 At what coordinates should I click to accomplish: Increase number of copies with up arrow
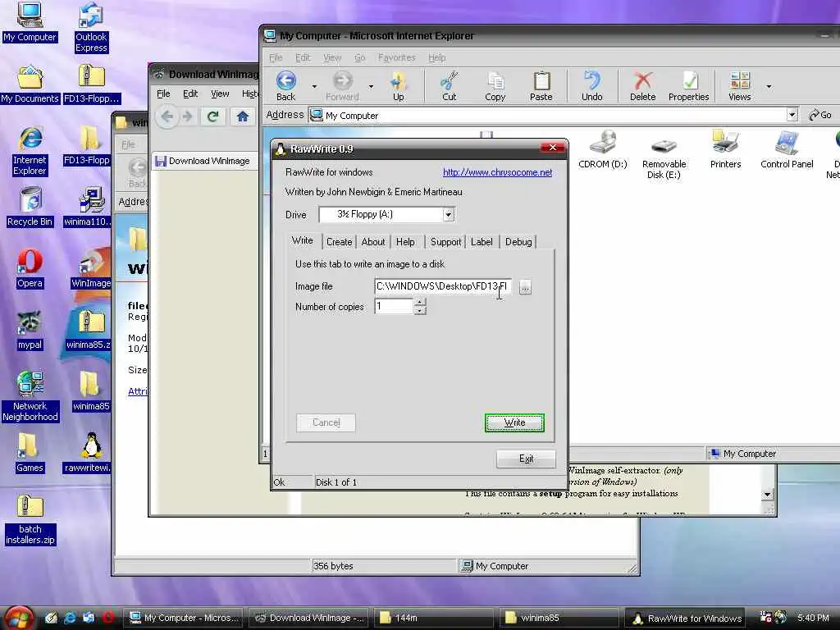420,303
